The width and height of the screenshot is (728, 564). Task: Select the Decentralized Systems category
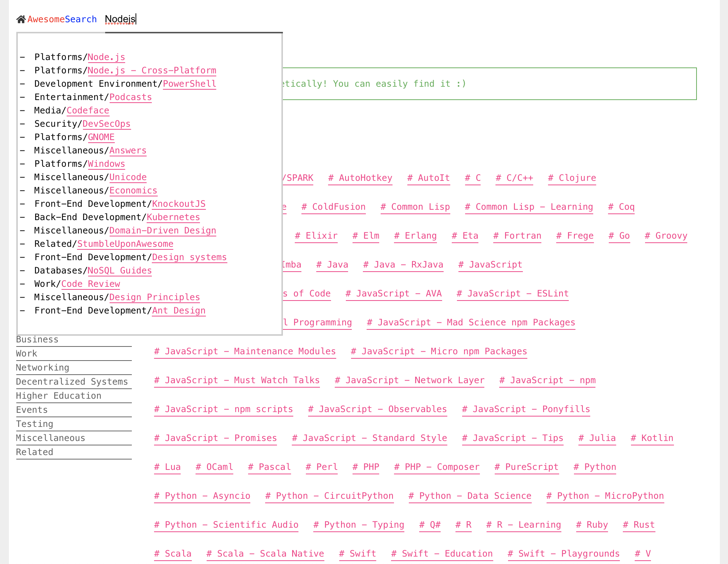click(72, 381)
